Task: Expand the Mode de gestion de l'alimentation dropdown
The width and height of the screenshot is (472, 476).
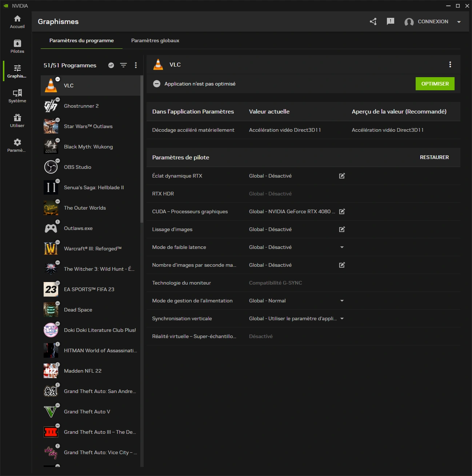Action: click(342, 301)
